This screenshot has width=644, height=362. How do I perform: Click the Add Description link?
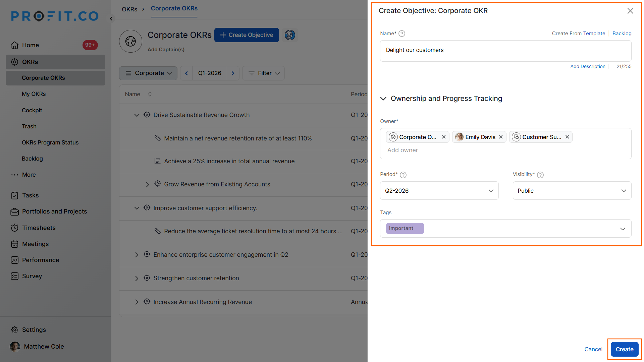click(x=588, y=66)
